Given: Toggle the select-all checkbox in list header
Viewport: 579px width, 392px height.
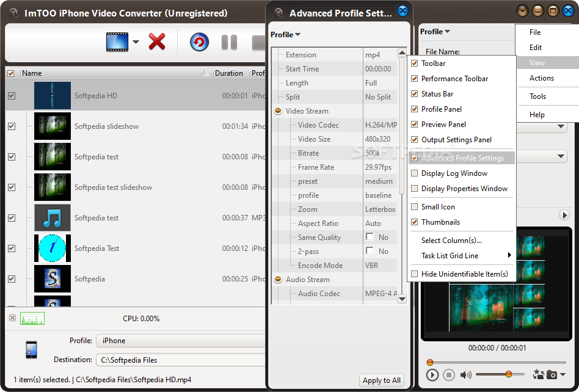Looking at the screenshot, I should click(11, 73).
